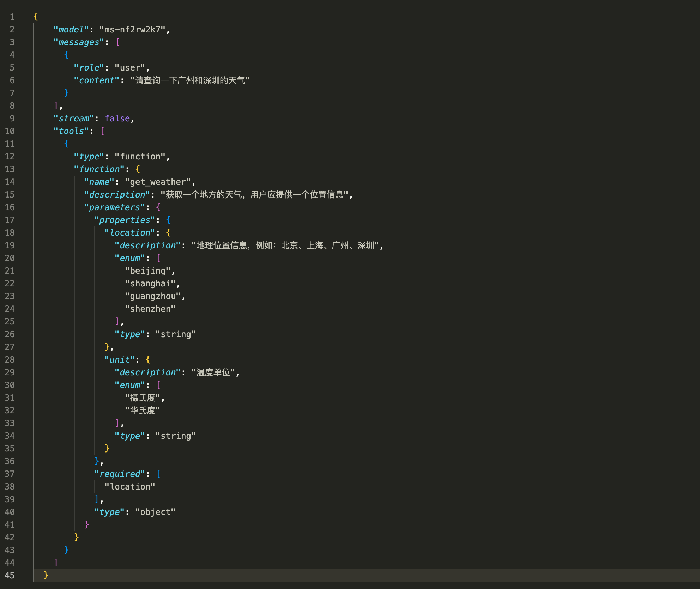Click the "object" type value on line 40
Viewport: 700px width, 589px height.
point(155,512)
